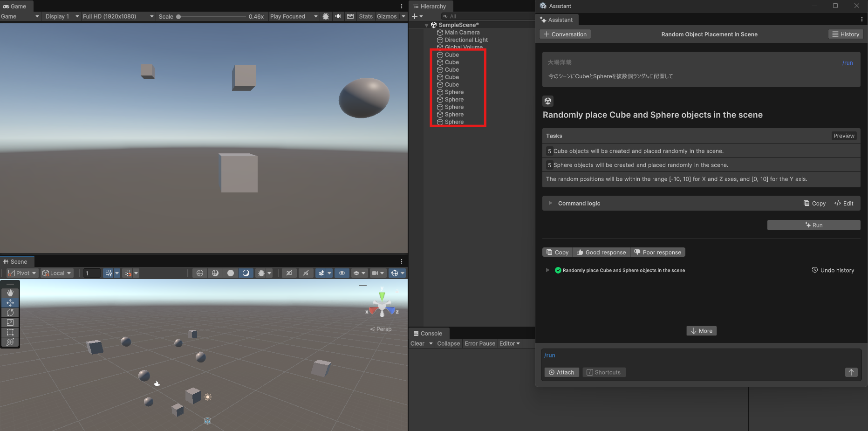Enable Error Pause in the Console
This screenshot has height=431, width=868.
pyautogui.click(x=480, y=343)
